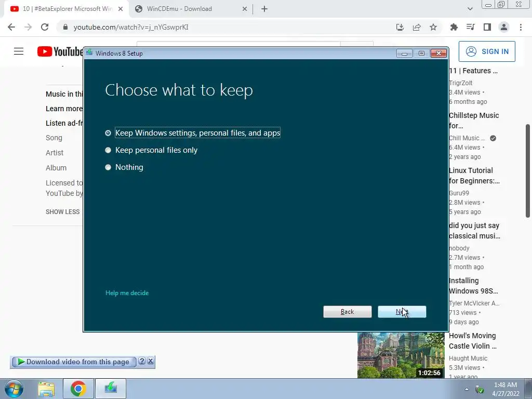Open the media control icon in Chrome
This screenshot has width=532, height=399.
point(470,27)
